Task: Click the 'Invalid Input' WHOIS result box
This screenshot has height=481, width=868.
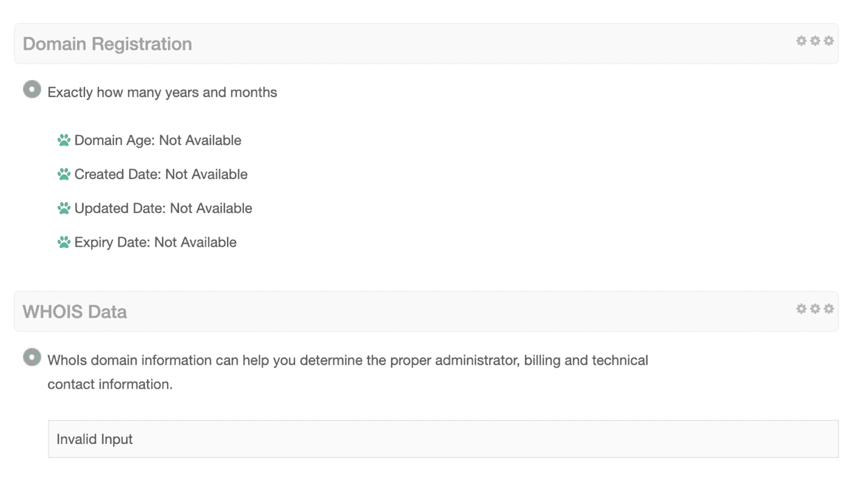Action: (x=443, y=439)
